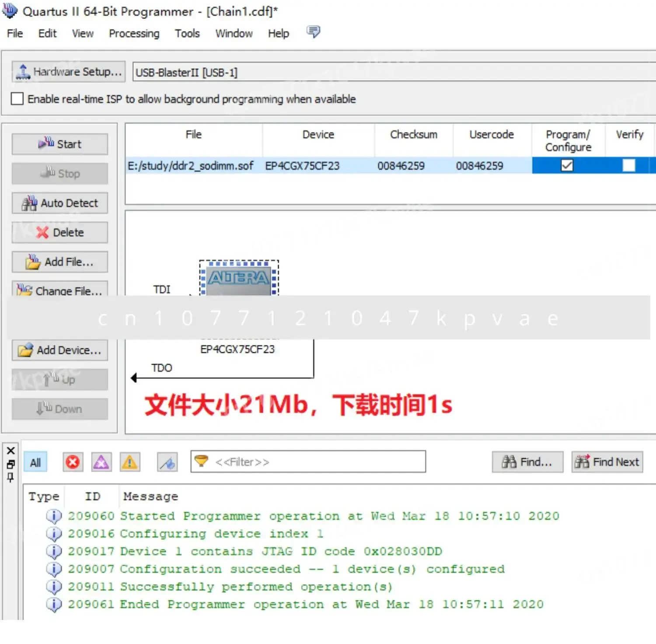This screenshot has width=656, height=644.
Task: Close the messages panel
Action: pyautogui.click(x=11, y=450)
